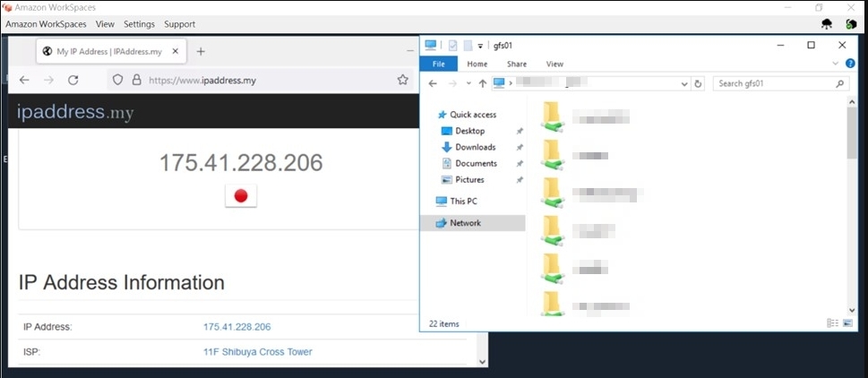The height and width of the screenshot is (378, 868).
Task: Click the padlock site security icon
Action: (136, 80)
